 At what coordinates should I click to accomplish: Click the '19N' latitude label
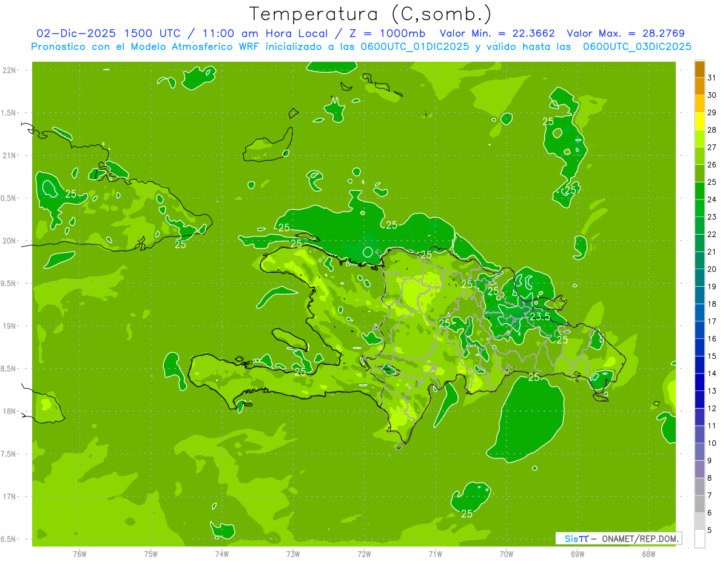pyautogui.click(x=9, y=326)
